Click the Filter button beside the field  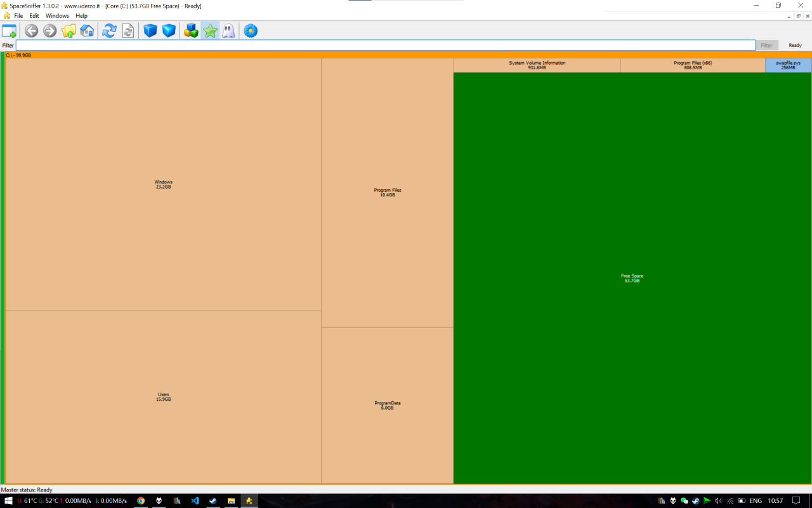coord(766,46)
